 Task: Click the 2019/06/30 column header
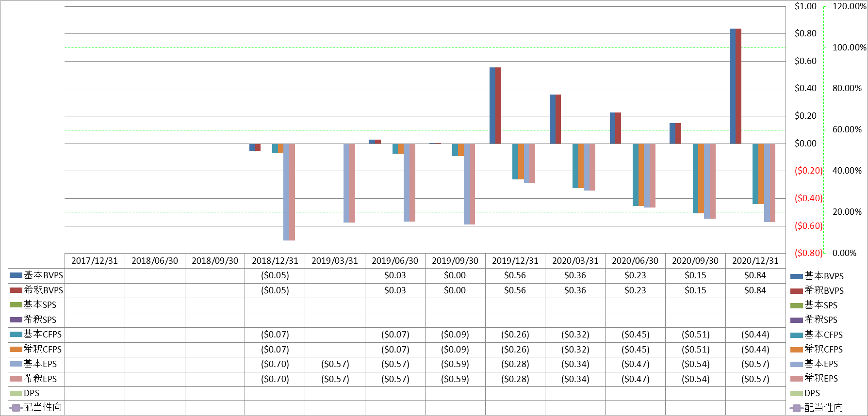pos(395,260)
